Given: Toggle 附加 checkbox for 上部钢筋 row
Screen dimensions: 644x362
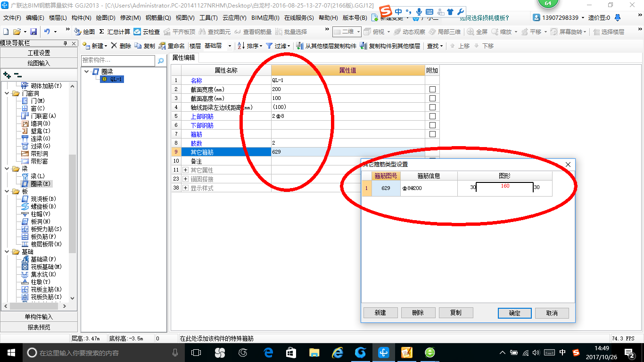Looking at the screenshot, I should [x=432, y=116].
